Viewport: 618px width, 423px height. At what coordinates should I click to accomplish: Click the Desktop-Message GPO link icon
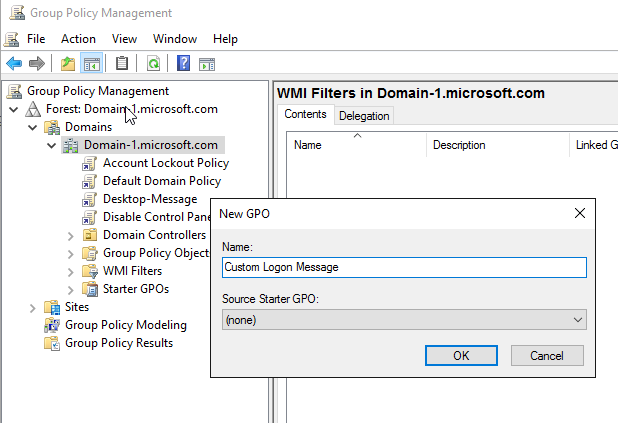pos(89,199)
